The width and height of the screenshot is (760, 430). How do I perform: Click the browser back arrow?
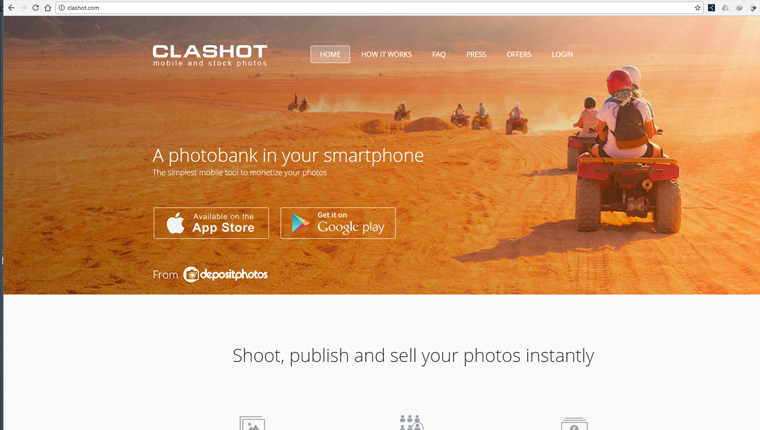11,8
